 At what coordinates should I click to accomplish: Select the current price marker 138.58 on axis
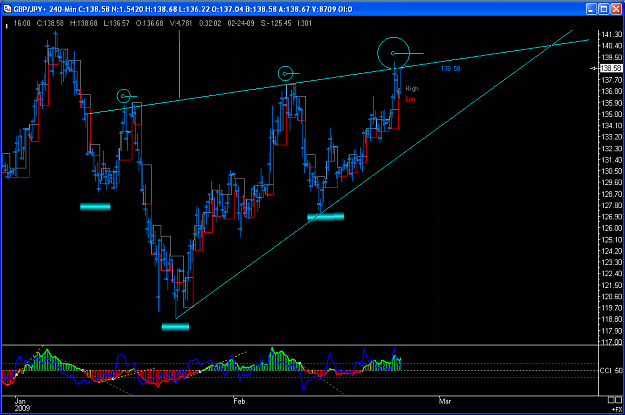[x=611, y=68]
